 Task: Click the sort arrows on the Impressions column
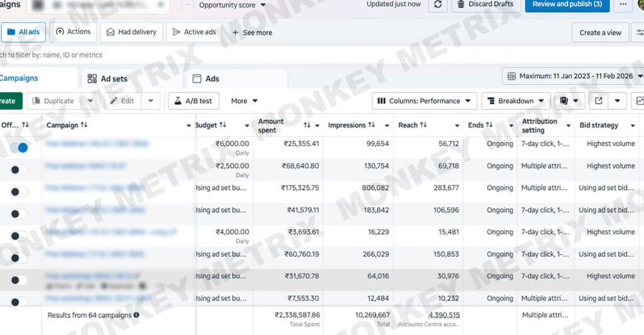tap(372, 125)
